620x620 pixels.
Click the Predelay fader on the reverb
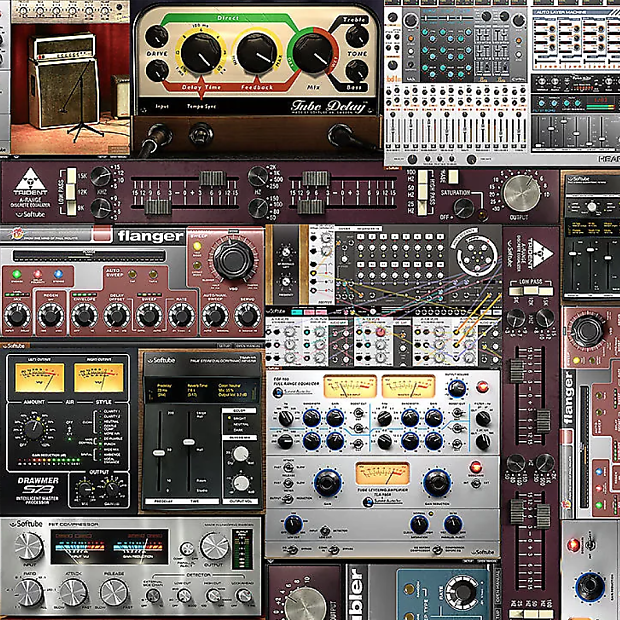(159, 453)
